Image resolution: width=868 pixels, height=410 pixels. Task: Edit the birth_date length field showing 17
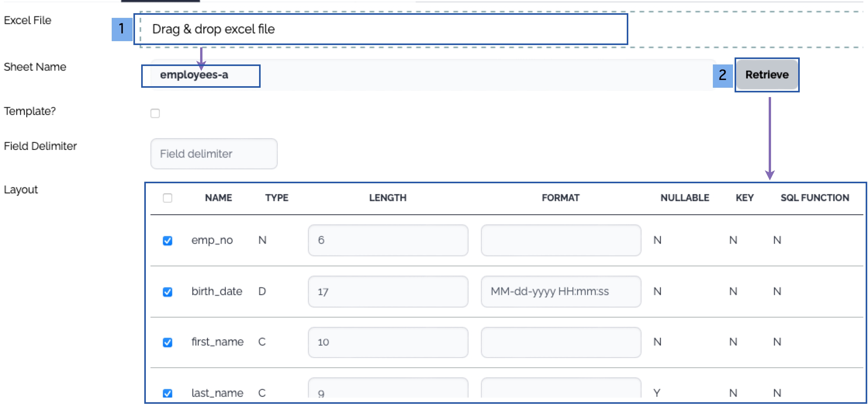(x=388, y=292)
